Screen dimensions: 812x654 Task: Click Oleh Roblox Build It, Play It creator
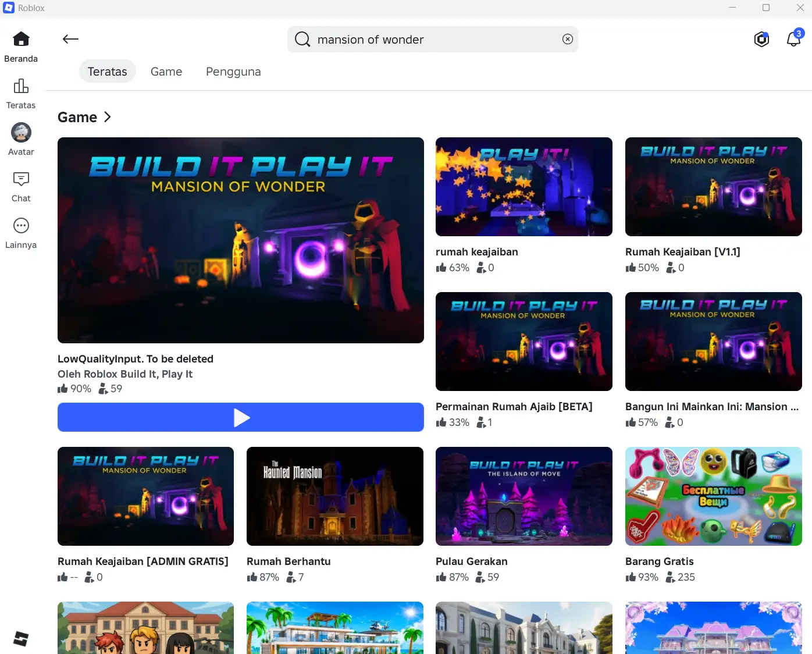click(125, 374)
